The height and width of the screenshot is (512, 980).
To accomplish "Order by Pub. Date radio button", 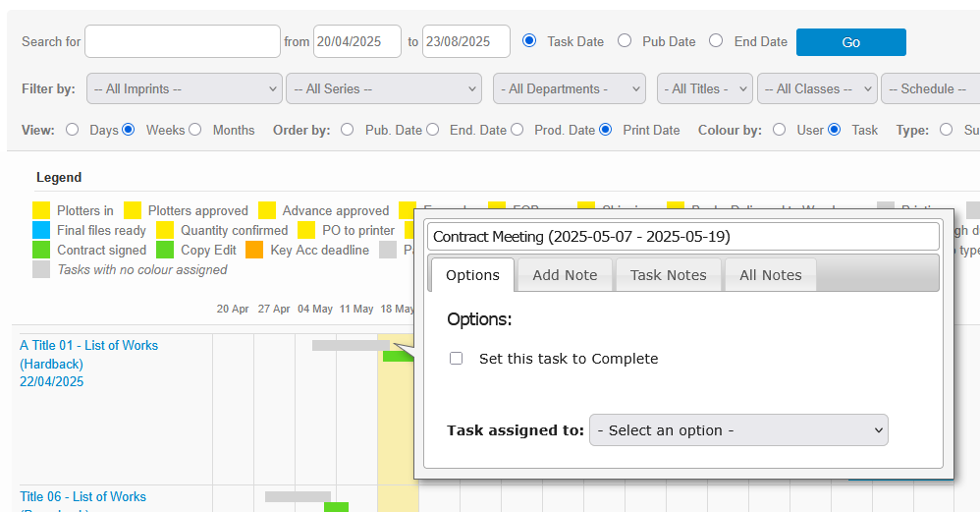I will pos(348,130).
